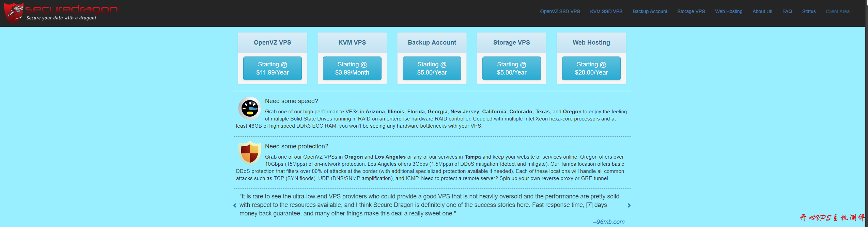Go to the Client Area

tap(837, 12)
